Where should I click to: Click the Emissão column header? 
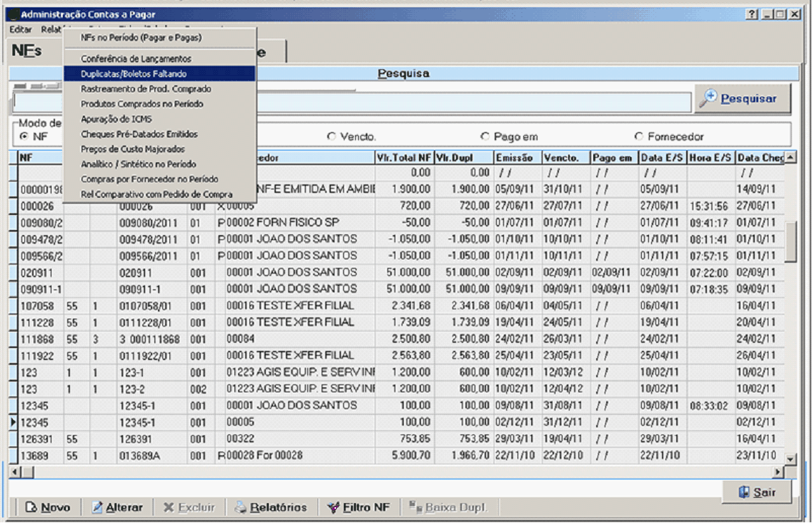(516, 157)
